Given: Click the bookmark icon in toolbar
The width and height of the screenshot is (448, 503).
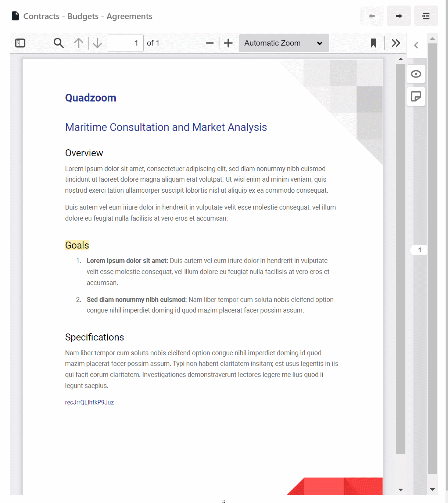Looking at the screenshot, I should (373, 43).
